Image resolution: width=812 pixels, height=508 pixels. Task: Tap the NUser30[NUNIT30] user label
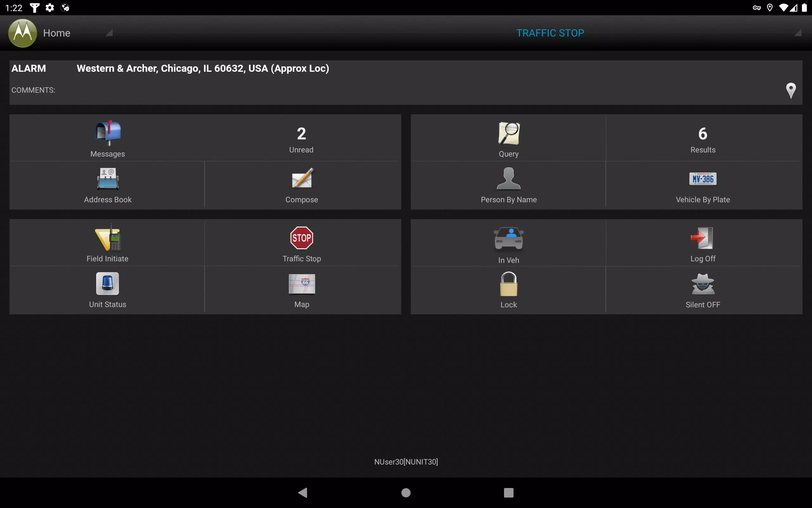pyautogui.click(x=406, y=462)
